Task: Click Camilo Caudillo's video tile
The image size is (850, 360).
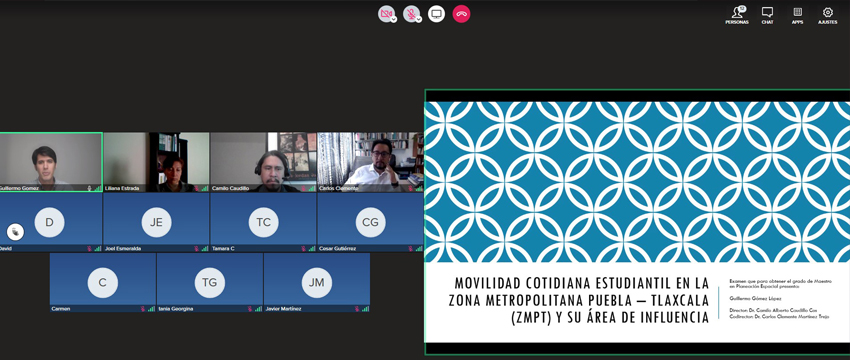Action: tap(263, 162)
